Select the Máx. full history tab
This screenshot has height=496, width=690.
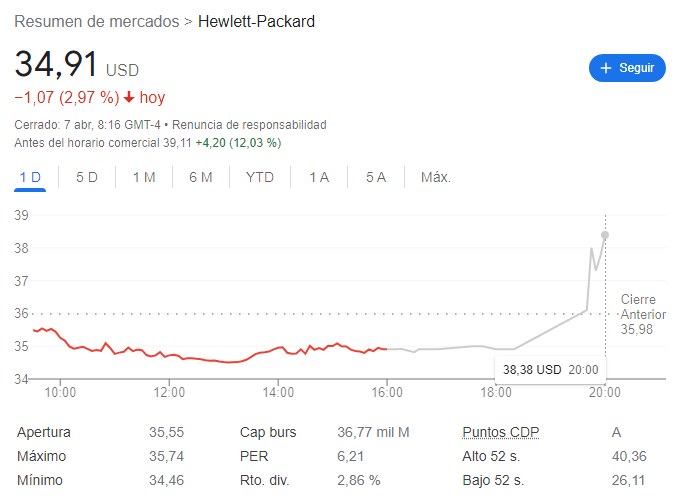coord(436,177)
